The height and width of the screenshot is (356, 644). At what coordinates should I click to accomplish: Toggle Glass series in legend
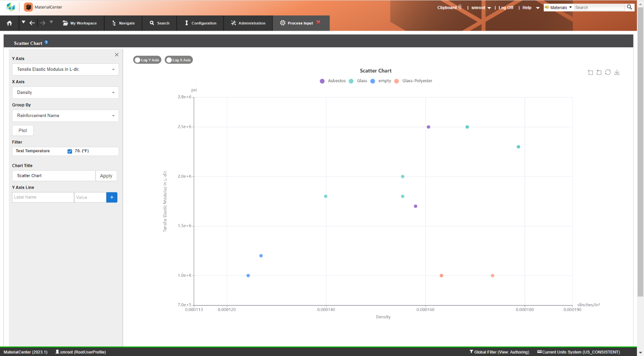pyautogui.click(x=358, y=81)
